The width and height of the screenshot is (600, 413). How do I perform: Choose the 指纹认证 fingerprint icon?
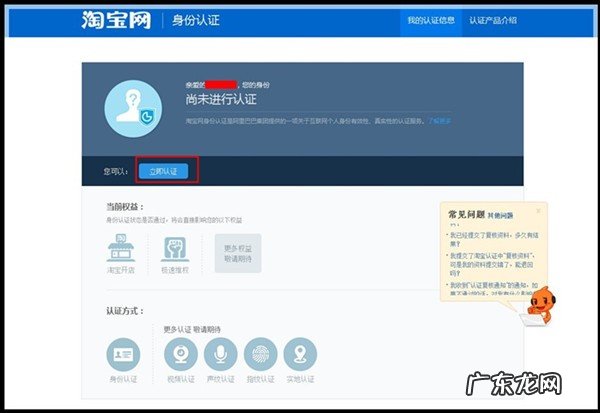click(x=261, y=354)
